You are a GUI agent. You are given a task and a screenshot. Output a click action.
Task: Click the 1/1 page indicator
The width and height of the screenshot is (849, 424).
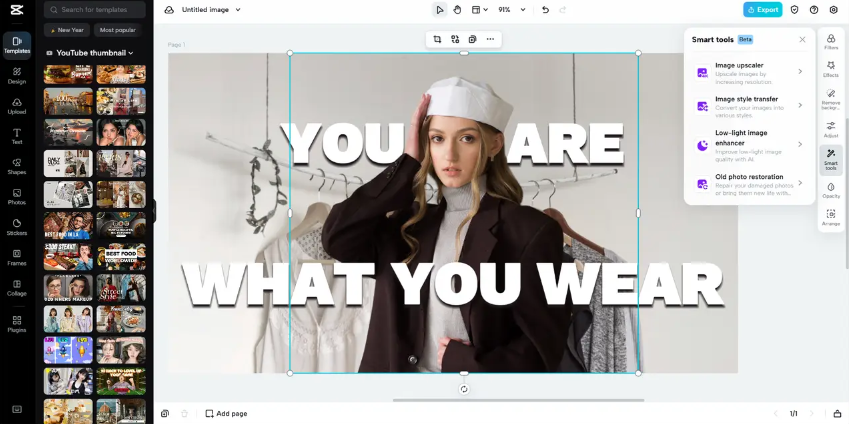(x=793, y=414)
